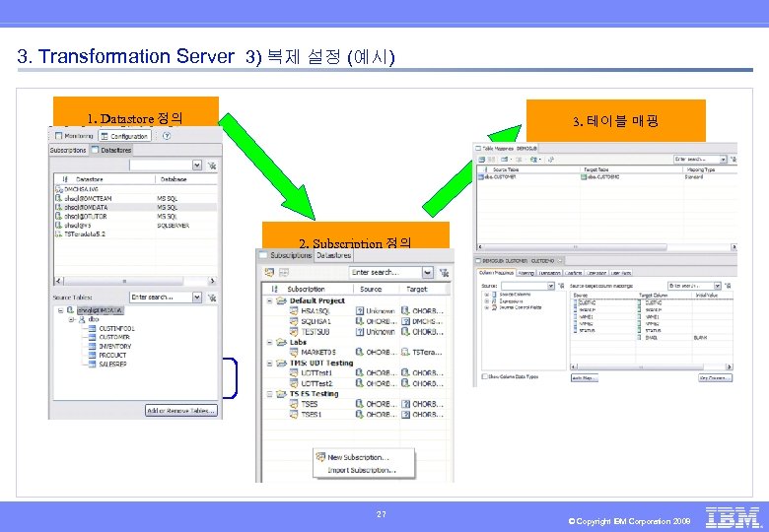The height and width of the screenshot is (532, 769).
Task: Click datastore list horizontal scrollbar left arrow
Action: pyautogui.click(x=58, y=281)
